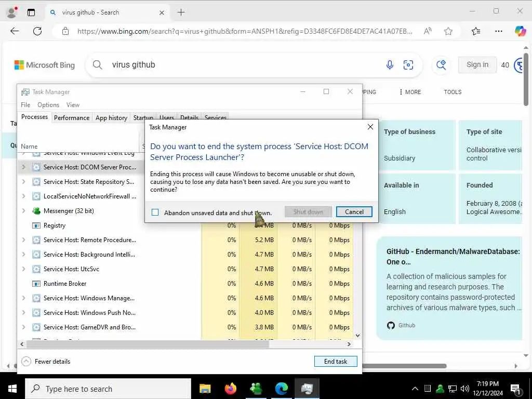This screenshot has width=532, height=399.
Task: Open the View menu in Task Manager
Action: (73, 105)
